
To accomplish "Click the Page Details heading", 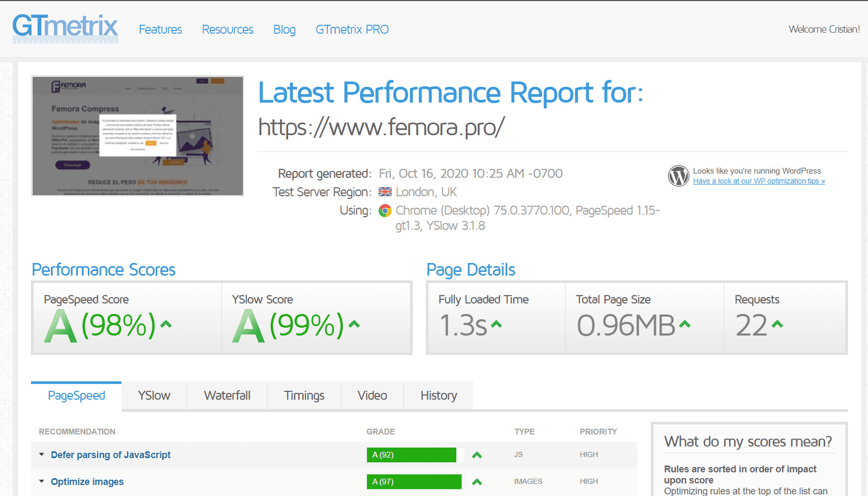I will 471,270.
